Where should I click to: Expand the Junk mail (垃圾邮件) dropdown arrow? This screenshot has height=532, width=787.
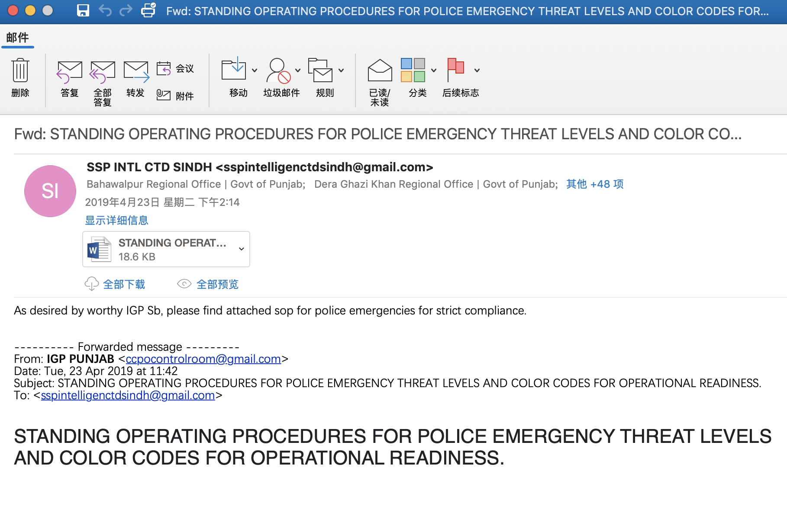[298, 70]
